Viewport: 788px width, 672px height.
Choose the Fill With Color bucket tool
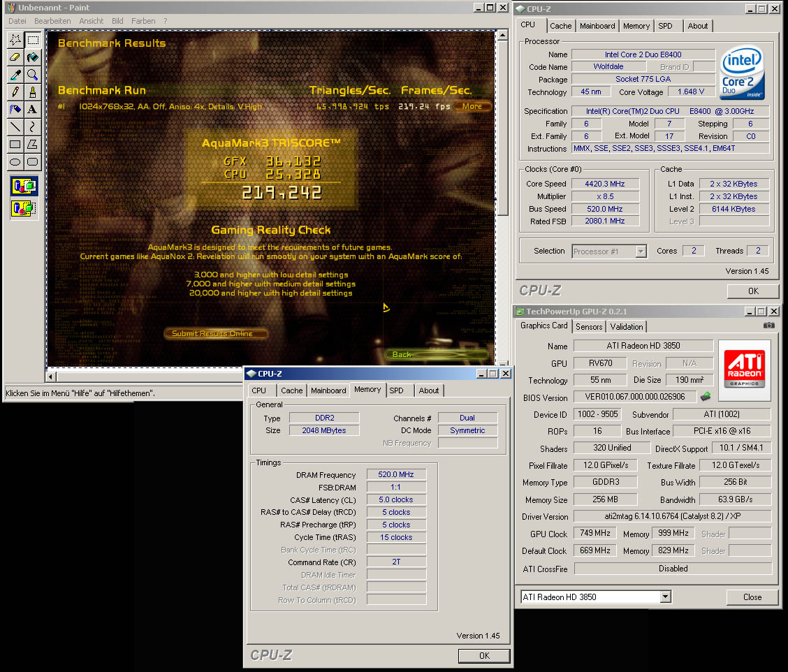pos(33,57)
